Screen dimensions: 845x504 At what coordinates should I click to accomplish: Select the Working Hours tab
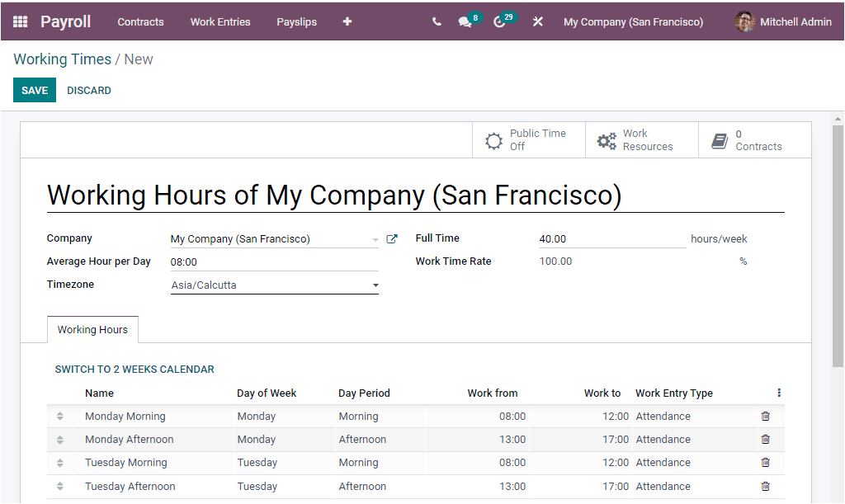click(x=92, y=329)
